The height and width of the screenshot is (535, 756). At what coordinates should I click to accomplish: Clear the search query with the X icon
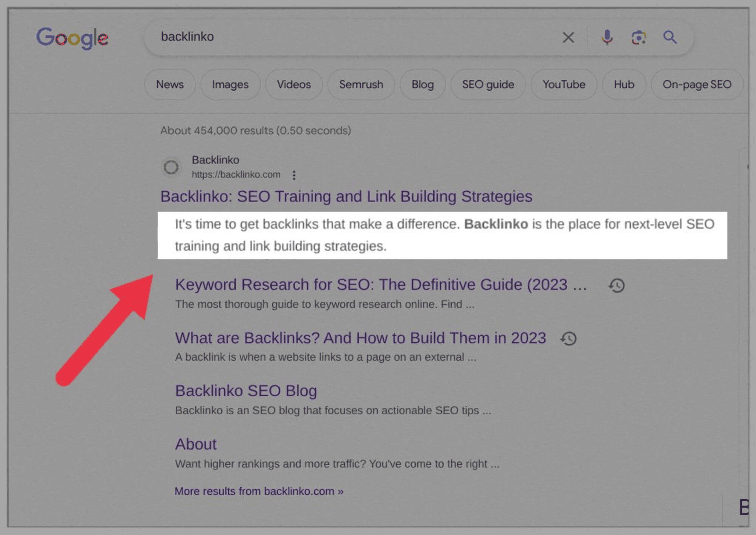click(568, 37)
